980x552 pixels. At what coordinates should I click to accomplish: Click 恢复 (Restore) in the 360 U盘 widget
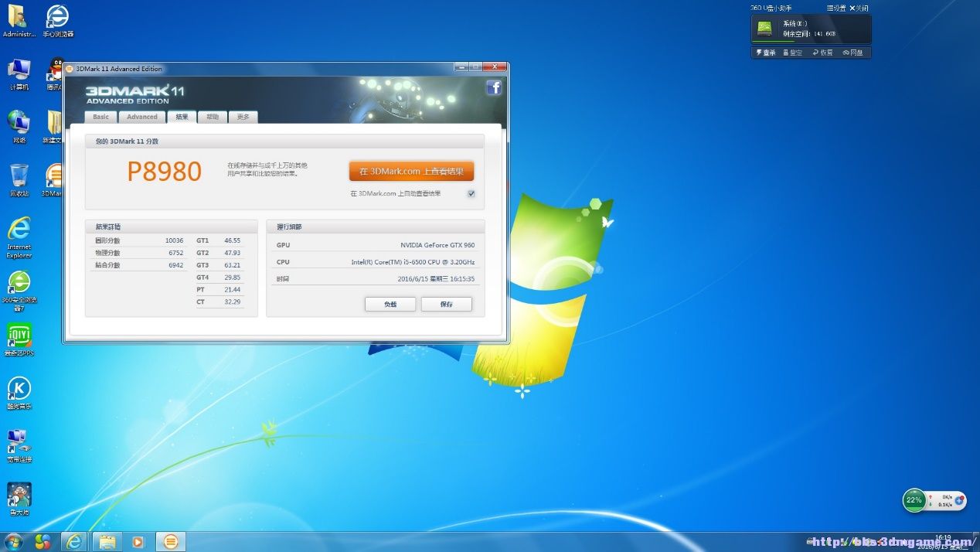(x=823, y=53)
